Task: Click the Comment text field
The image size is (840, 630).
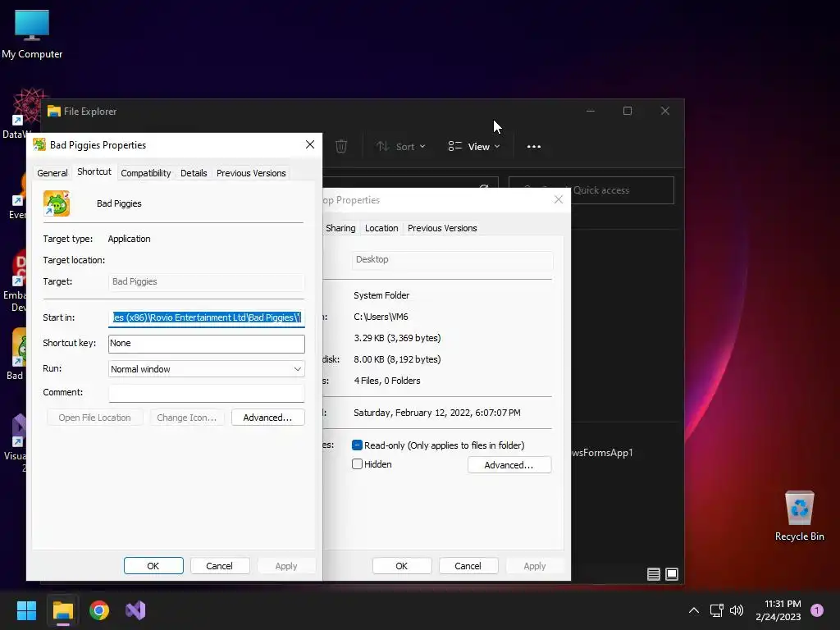Action: [206, 393]
